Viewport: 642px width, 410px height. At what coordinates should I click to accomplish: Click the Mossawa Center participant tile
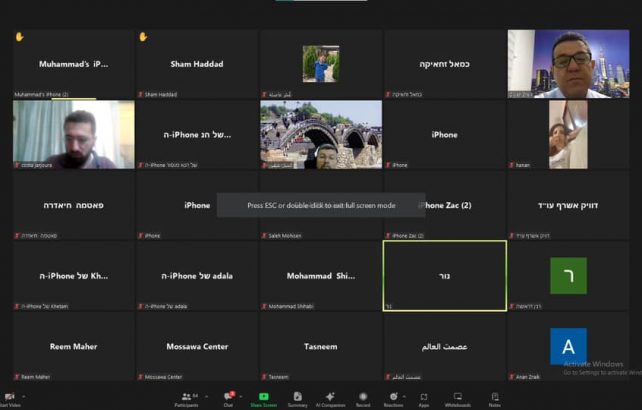pyautogui.click(x=196, y=346)
